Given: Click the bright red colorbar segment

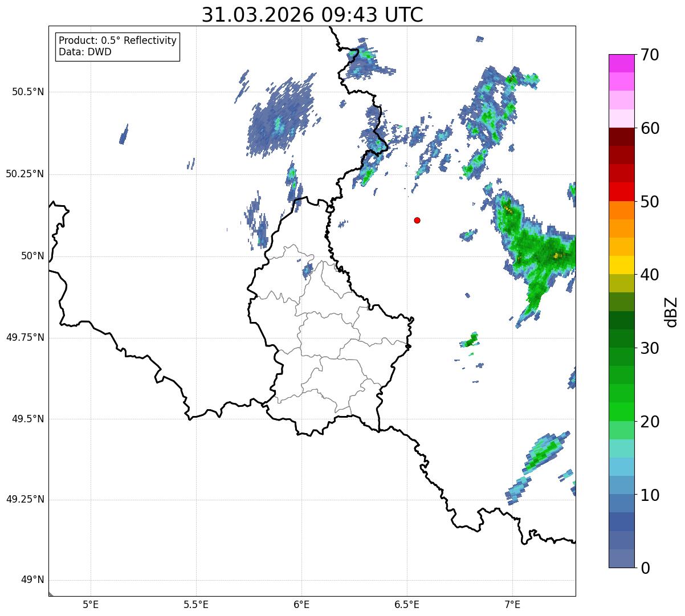Looking at the screenshot, I should point(621,192).
